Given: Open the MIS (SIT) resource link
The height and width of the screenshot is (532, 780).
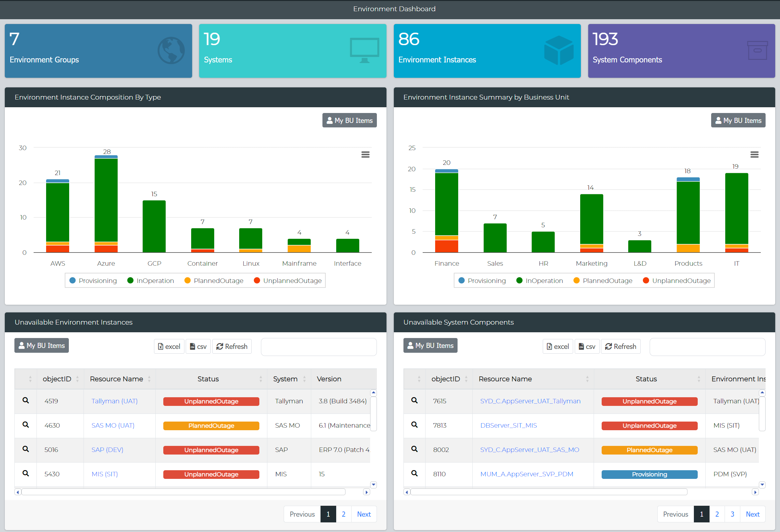Looking at the screenshot, I should (x=105, y=474).
